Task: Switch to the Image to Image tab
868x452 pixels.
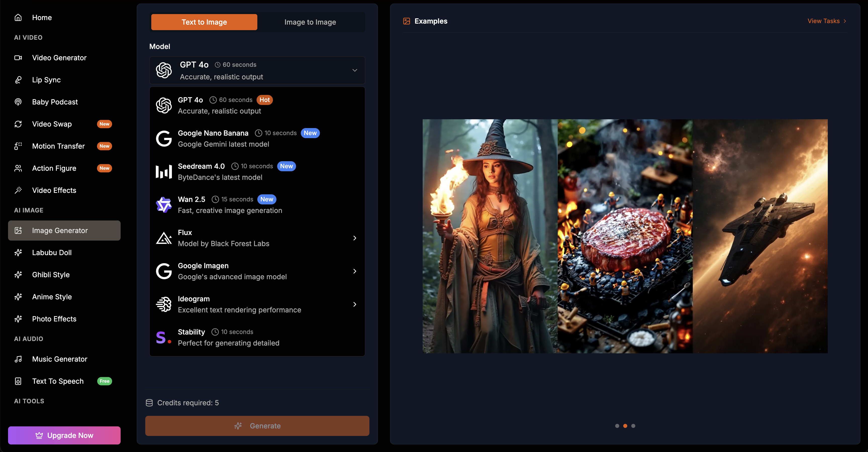Action: (x=310, y=22)
